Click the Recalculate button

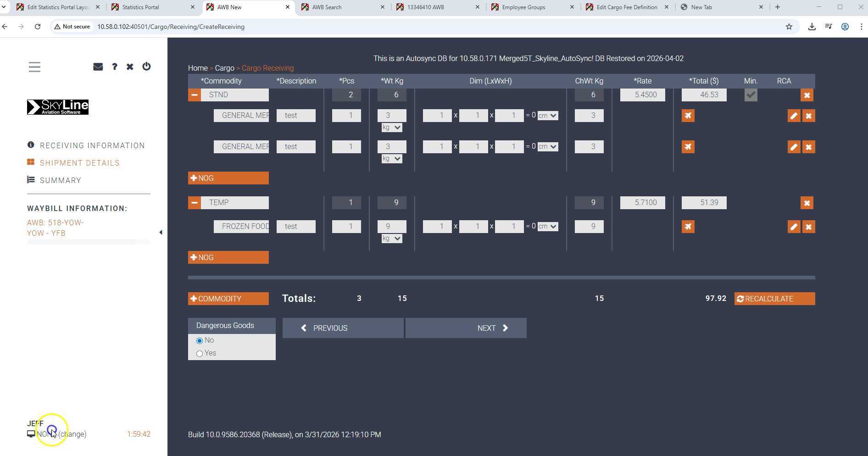[775, 299]
